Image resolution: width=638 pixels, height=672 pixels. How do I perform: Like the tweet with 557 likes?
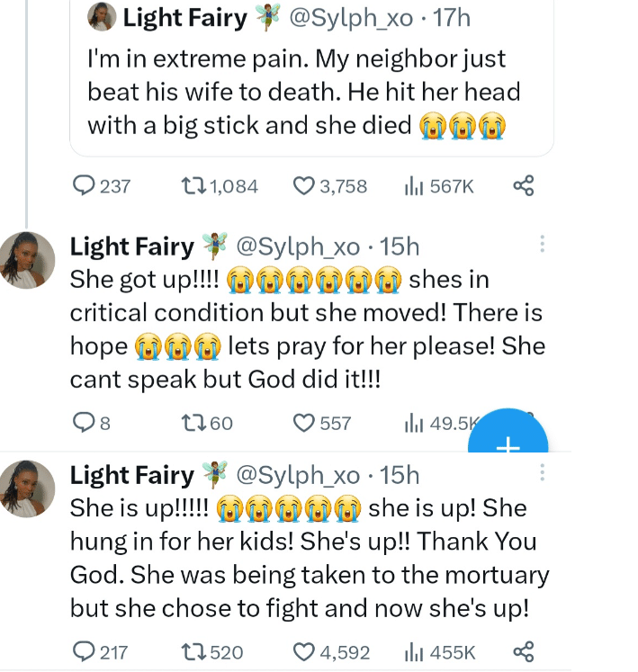(x=303, y=422)
